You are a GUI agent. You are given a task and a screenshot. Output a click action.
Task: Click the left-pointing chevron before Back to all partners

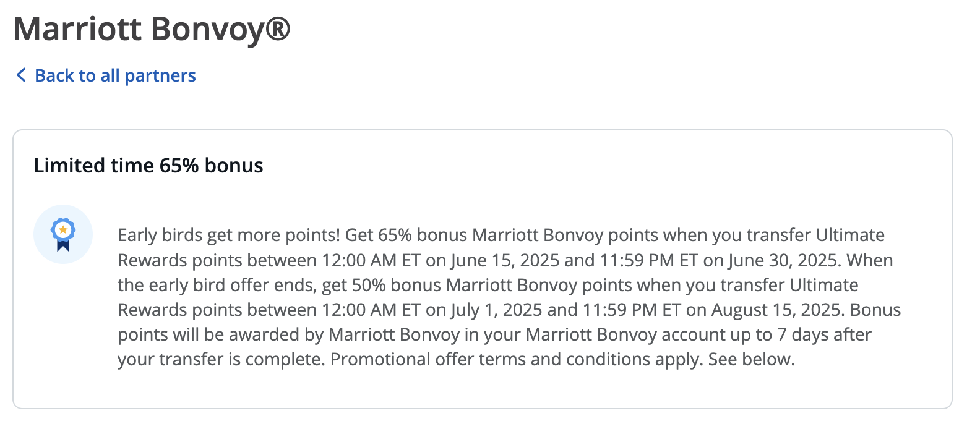tap(20, 75)
